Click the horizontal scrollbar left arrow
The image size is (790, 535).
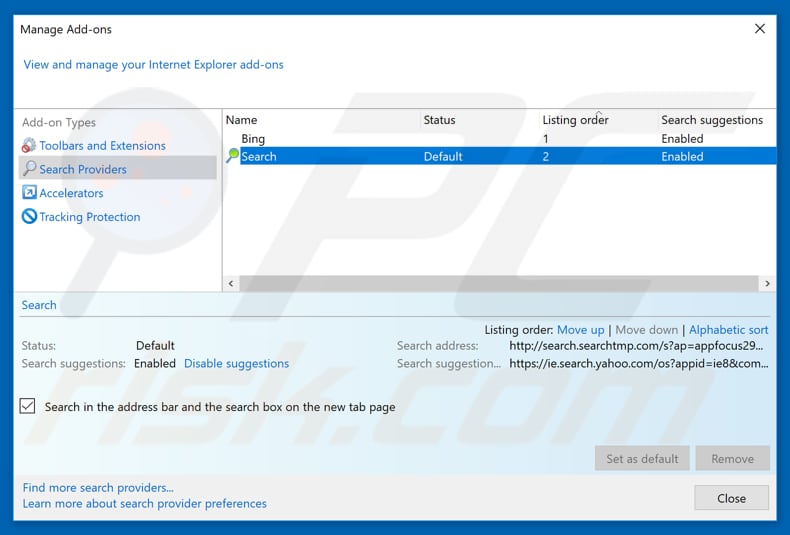tap(231, 284)
